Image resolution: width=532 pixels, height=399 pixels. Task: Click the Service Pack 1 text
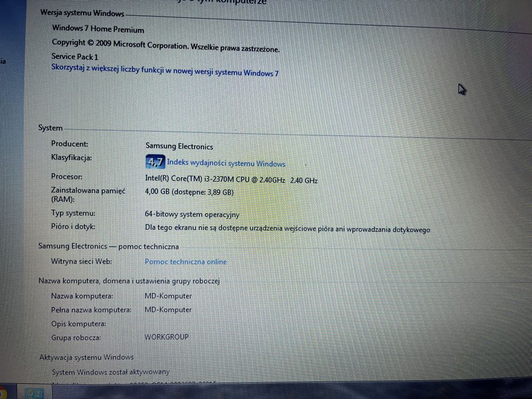75,56
